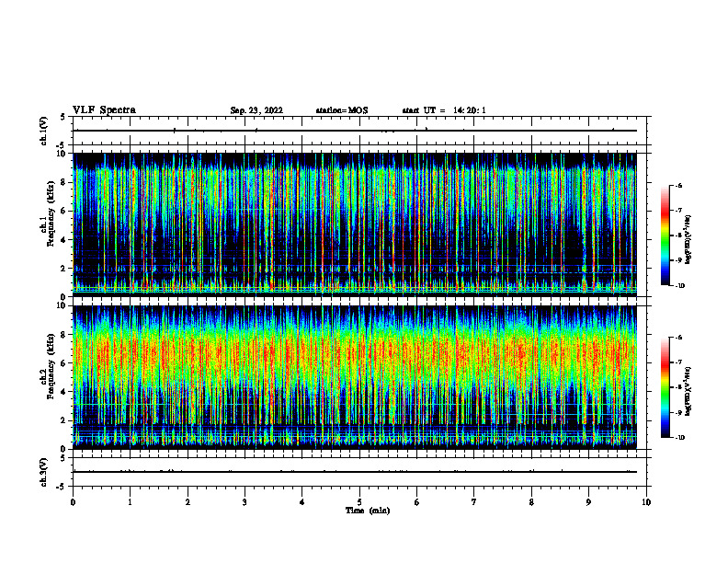Image resolution: width=728 pixels, height=563 pixels.
Task: Click the "-10" tick on ch.2 color bar
Action: (679, 437)
